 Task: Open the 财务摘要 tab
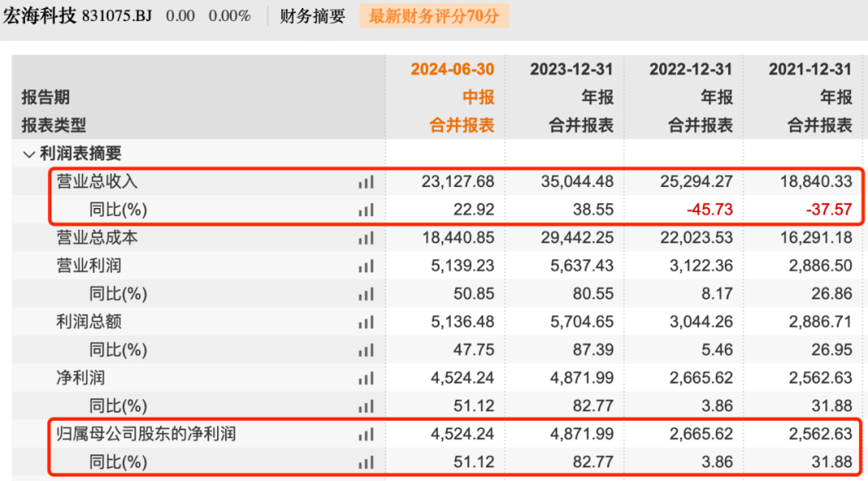313,16
